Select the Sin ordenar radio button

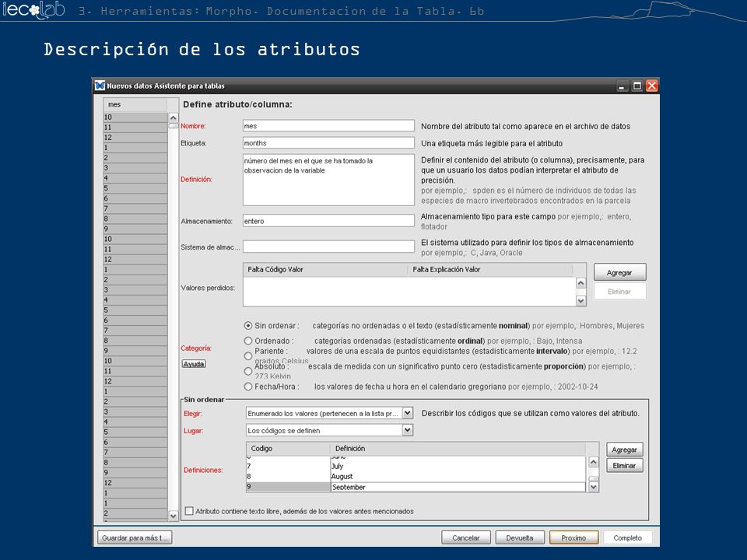pyautogui.click(x=247, y=326)
